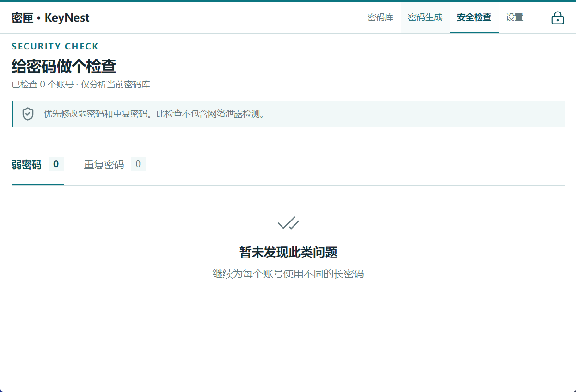Click the double checkmark icon
576x392 pixels.
(x=288, y=223)
